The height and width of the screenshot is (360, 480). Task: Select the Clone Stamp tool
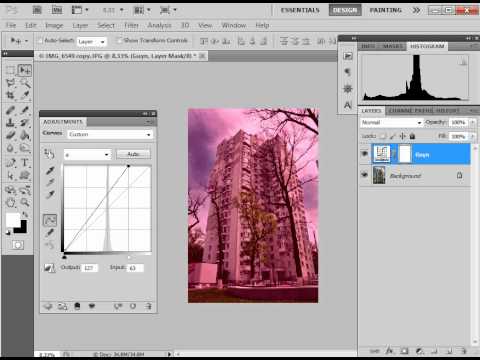click(x=10, y=123)
